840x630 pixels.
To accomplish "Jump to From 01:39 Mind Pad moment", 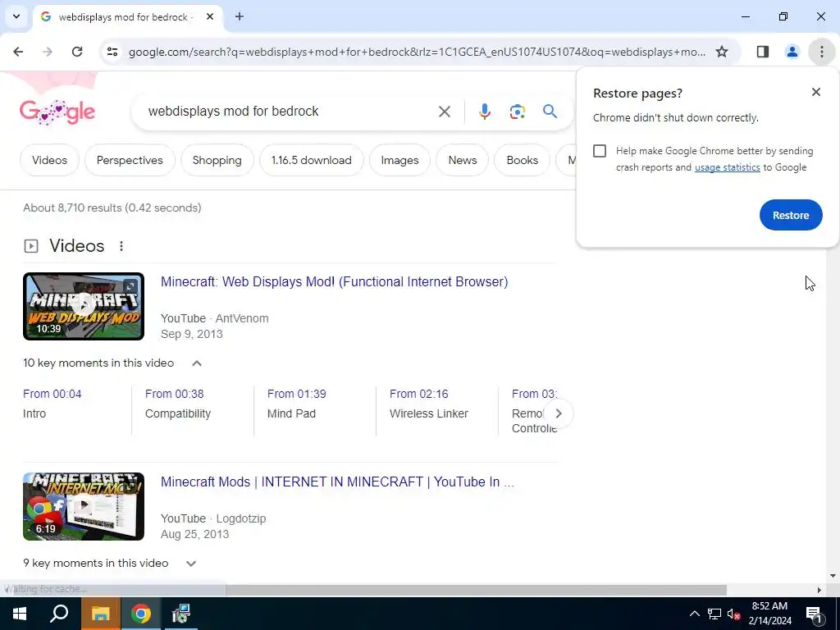I will pos(297,404).
